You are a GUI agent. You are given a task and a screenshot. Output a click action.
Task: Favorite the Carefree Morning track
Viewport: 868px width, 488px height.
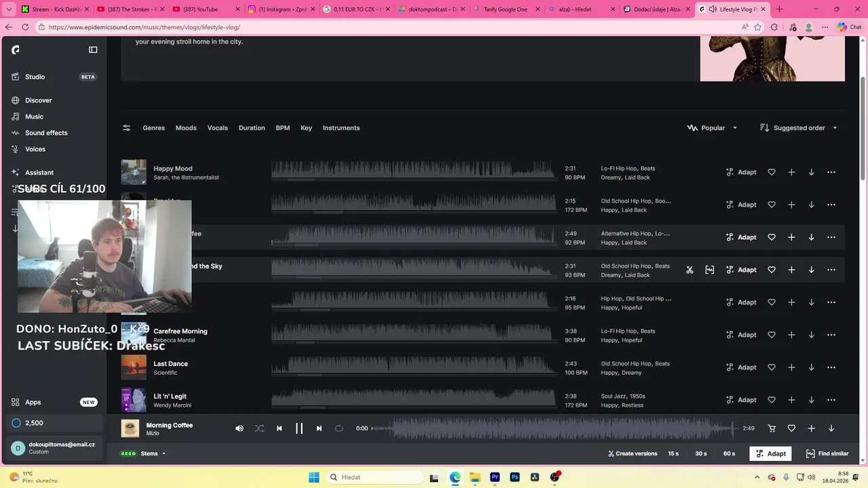(x=771, y=335)
